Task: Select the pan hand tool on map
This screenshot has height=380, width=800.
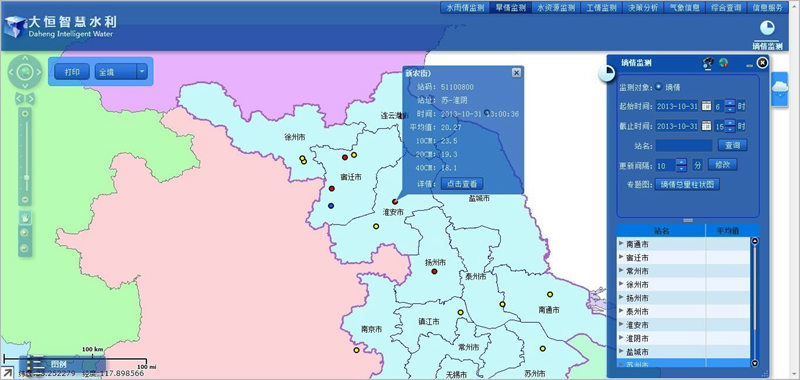Action: (25, 218)
